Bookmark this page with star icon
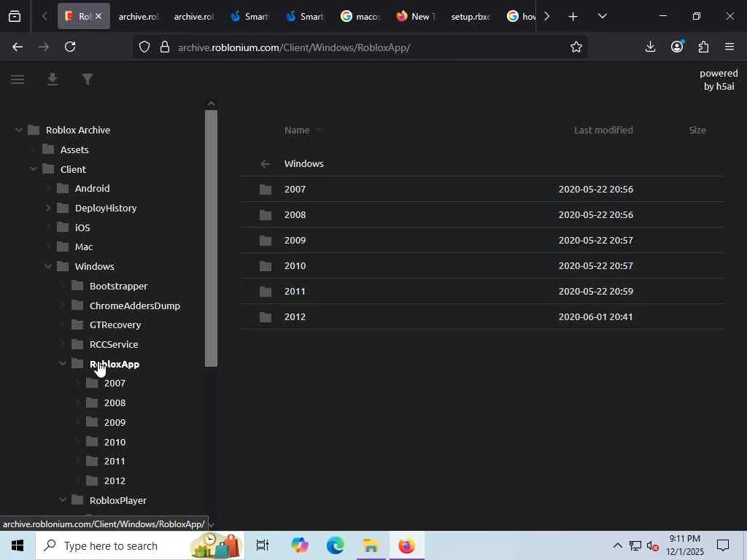This screenshot has width=747, height=560. (576, 47)
